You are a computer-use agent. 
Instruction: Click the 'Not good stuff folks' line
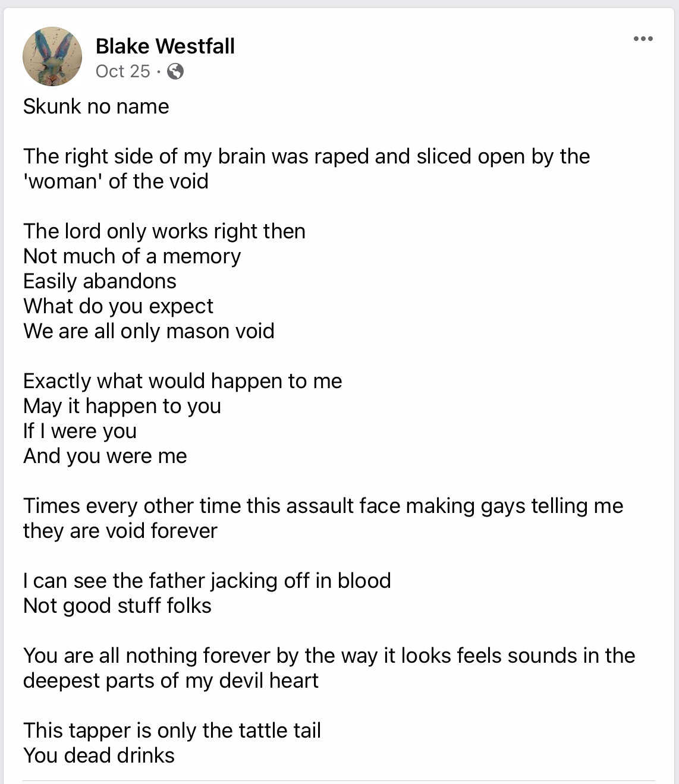117,606
